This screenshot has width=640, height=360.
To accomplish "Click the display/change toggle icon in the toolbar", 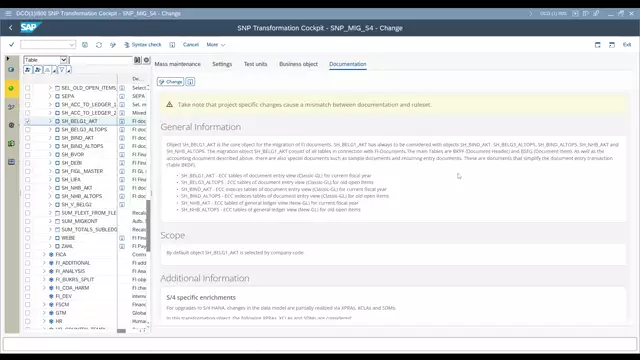I will pos(113,44).
